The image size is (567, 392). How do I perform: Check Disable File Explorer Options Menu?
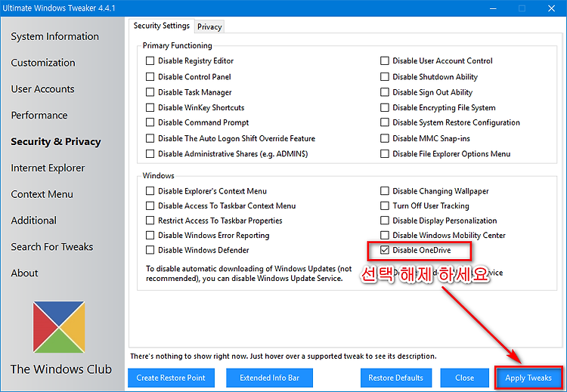[384, 154]
